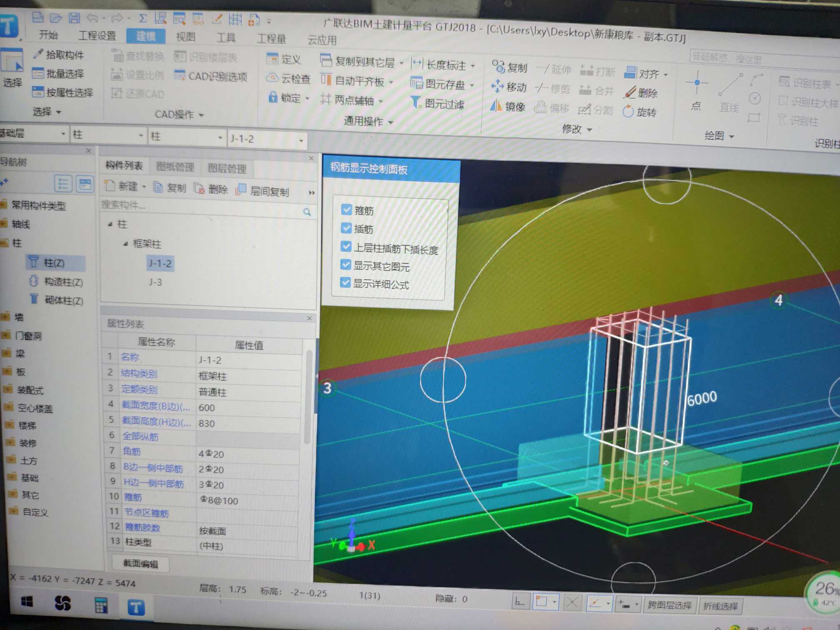Click the GTJ2018 taskbar app icon
The image size is (840, 630).
(136, 607)
